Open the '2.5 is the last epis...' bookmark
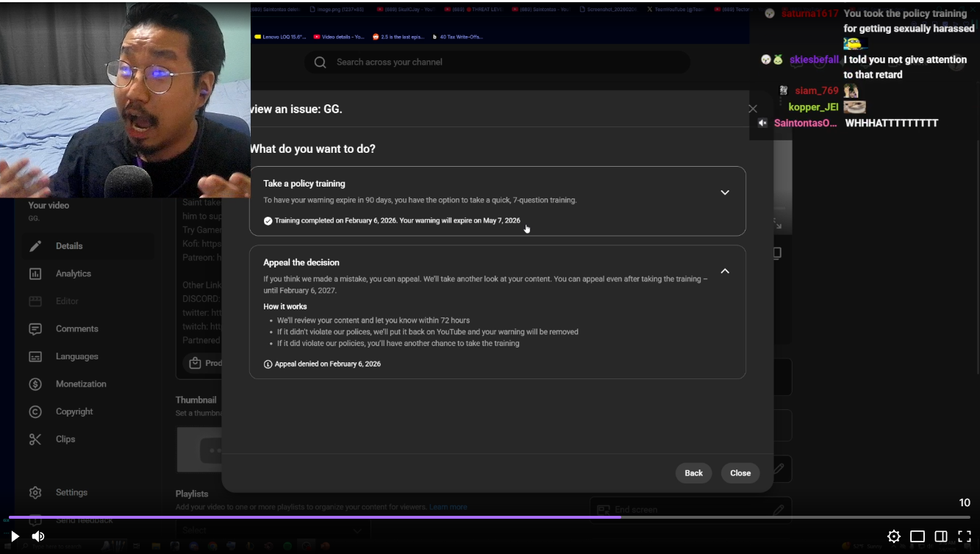The height and width of the screenshot is (554, 980). (x=398, y=37)
